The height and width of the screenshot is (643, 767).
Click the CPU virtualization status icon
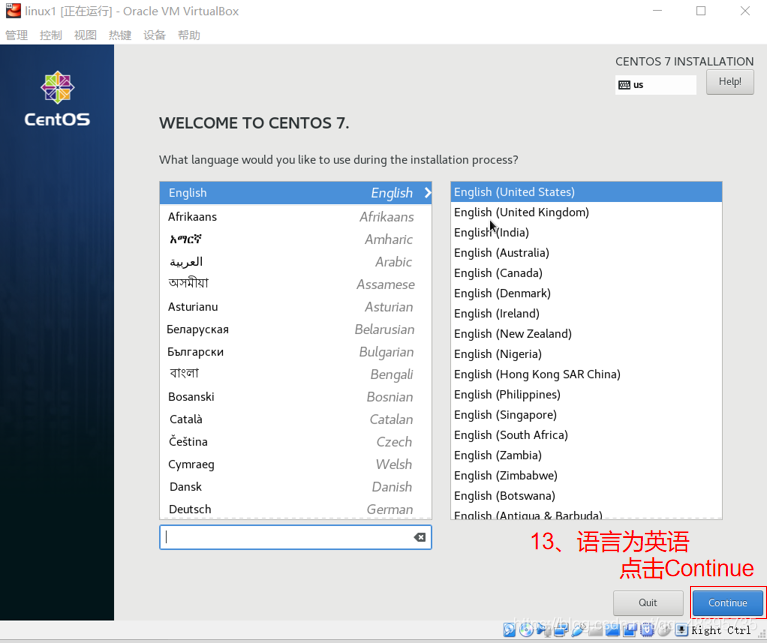[647, 630]
